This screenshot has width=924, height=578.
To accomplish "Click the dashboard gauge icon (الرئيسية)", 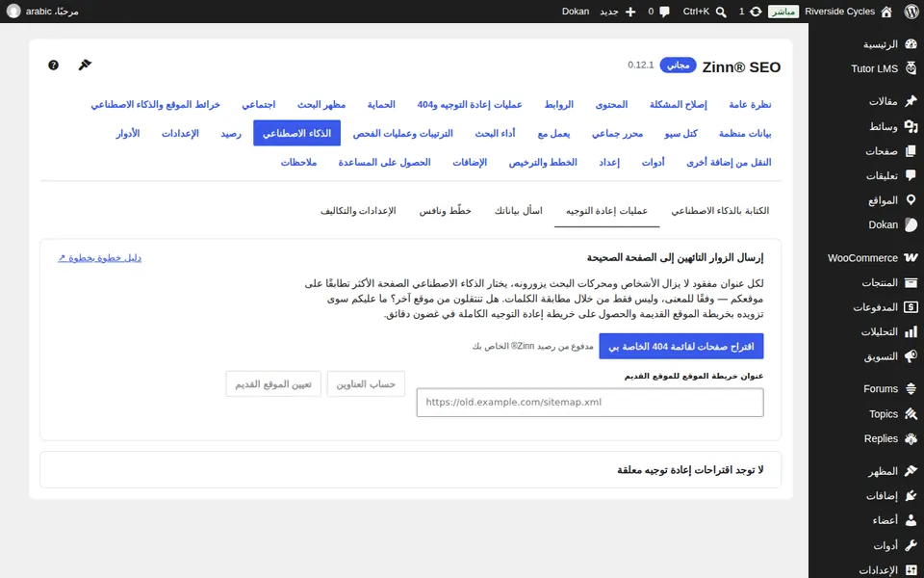I will click(x=911, y=44).
